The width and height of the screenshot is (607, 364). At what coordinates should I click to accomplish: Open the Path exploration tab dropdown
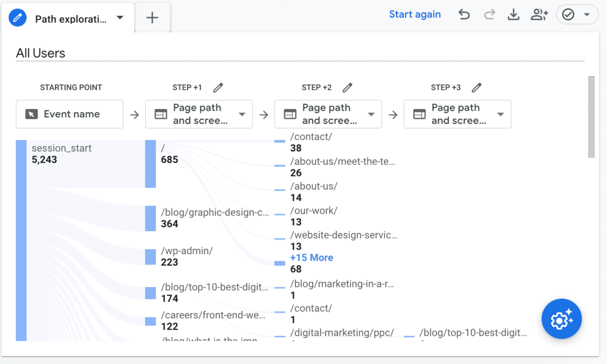pos(120,17)
